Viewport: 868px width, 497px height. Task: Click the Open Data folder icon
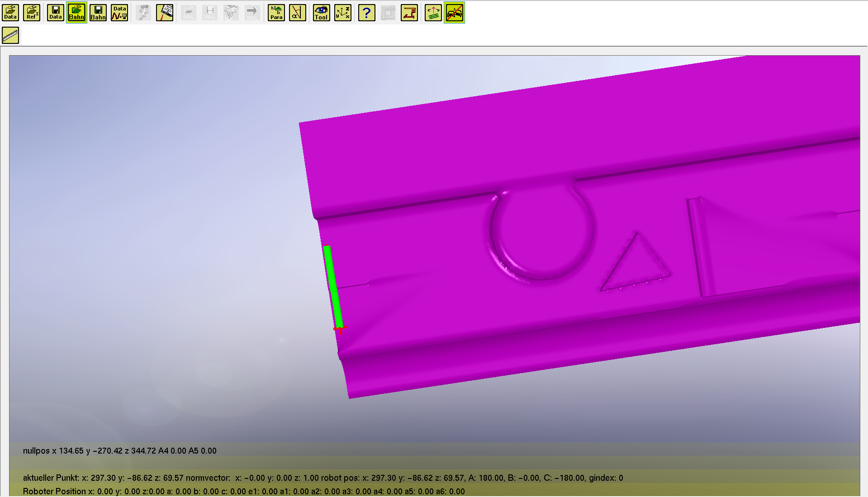tap(10, 13)
